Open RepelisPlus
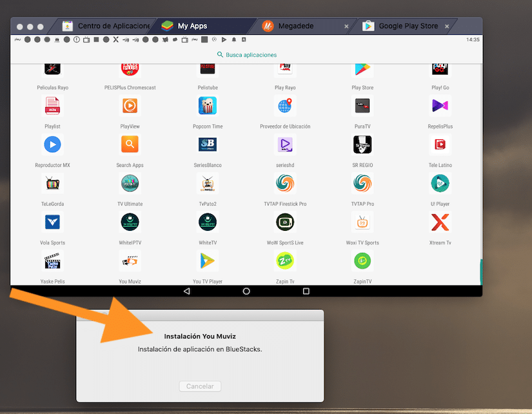The width and height of the screenshot is (532, 414). 440,106
